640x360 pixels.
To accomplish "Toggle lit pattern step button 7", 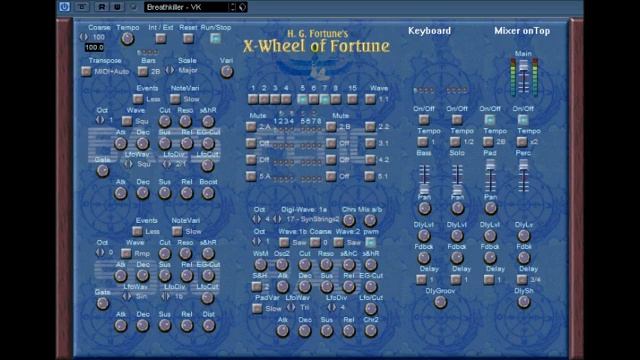I will click(324, 99).
